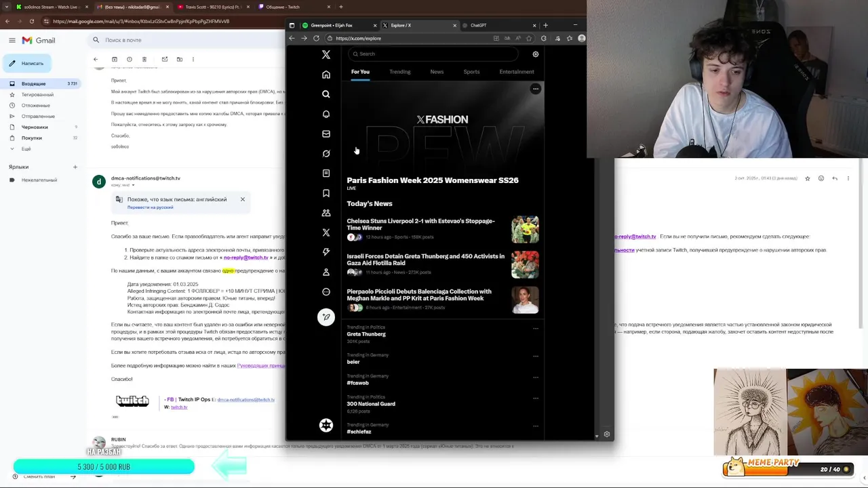Star the email dated 2 Oct
Screen dimensions: 868x488
[807, 178]
